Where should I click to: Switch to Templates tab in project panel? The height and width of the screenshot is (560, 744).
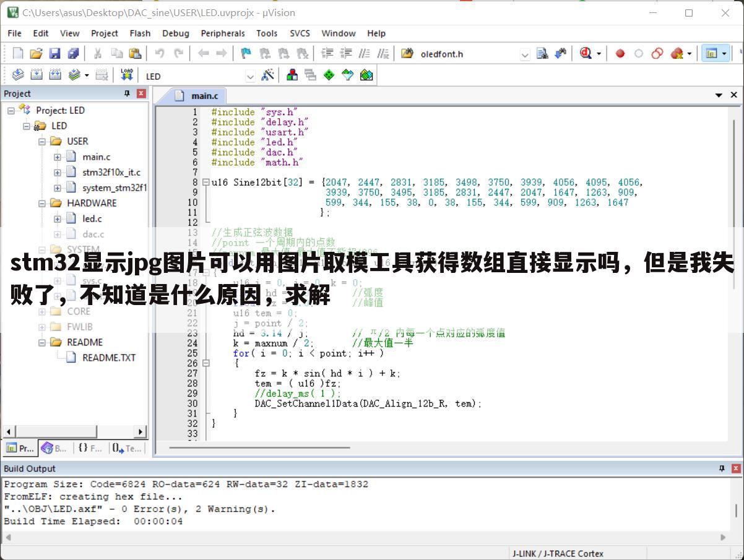[128, 448]
